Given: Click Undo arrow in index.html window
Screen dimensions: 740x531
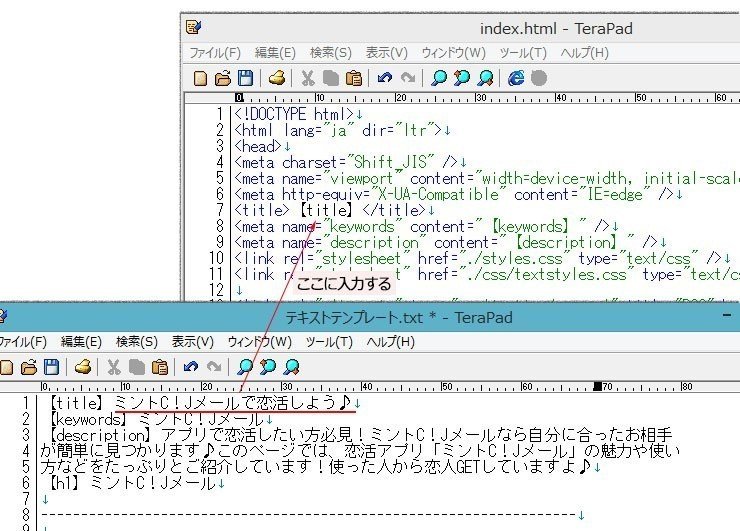Looking at the screenshot, I should (385, 77).
